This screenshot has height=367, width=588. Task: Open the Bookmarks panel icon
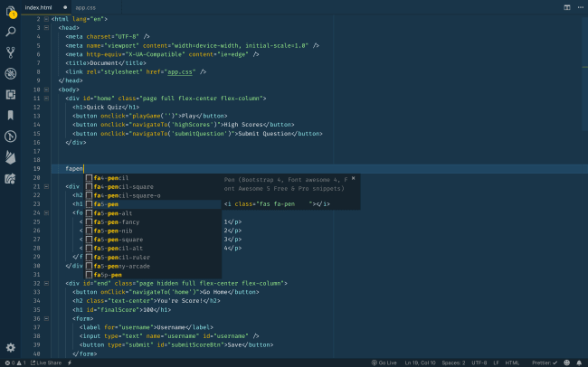pyautogui.click(x=11, y=115)
